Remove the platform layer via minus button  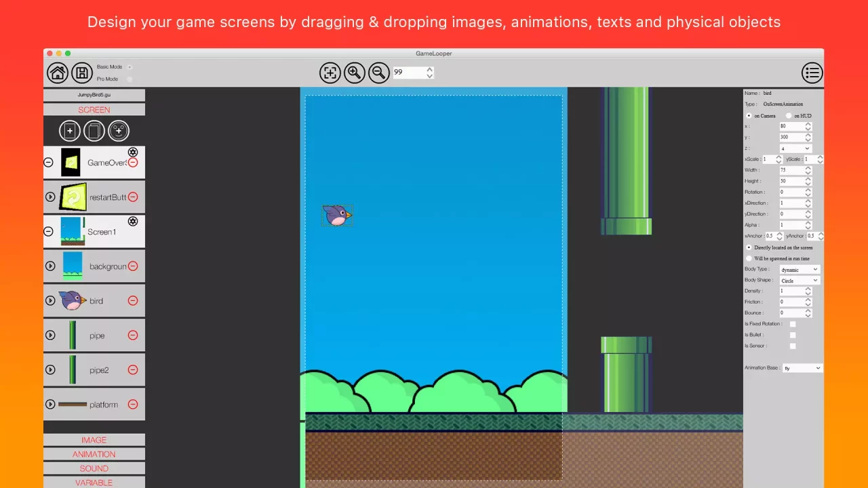click(x=133, y=404)
